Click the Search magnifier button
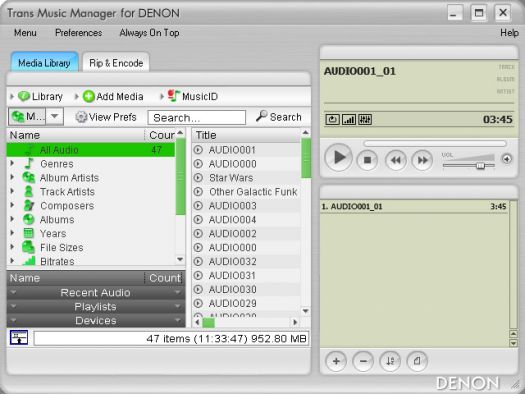Image resolution: width=525 pixels, height=394 pixels. [x=279, y=117]
